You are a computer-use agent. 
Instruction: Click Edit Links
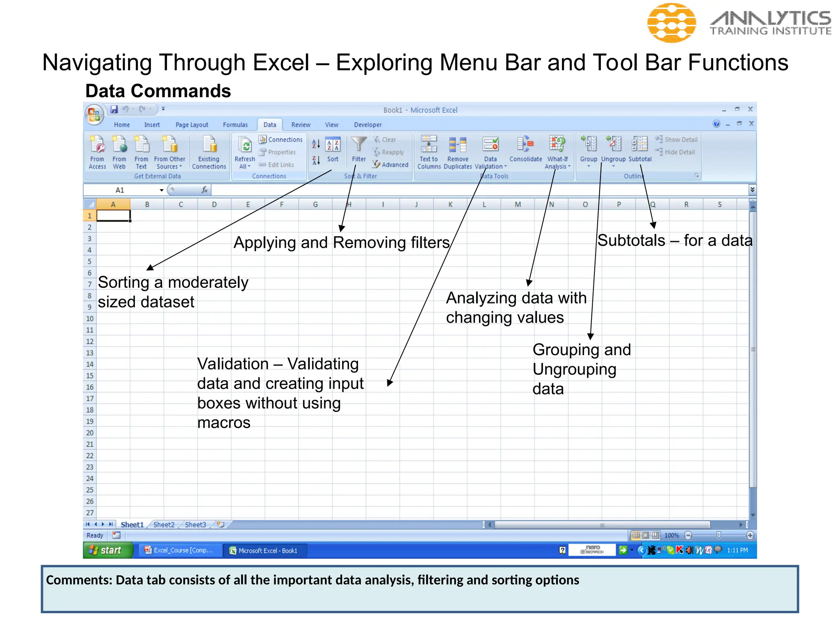(x=276, y=165)
